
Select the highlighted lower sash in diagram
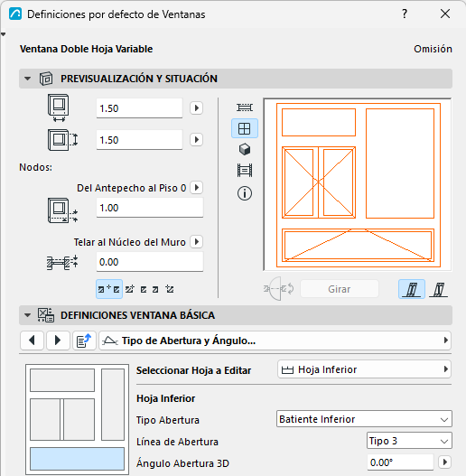tap(77, 459)
